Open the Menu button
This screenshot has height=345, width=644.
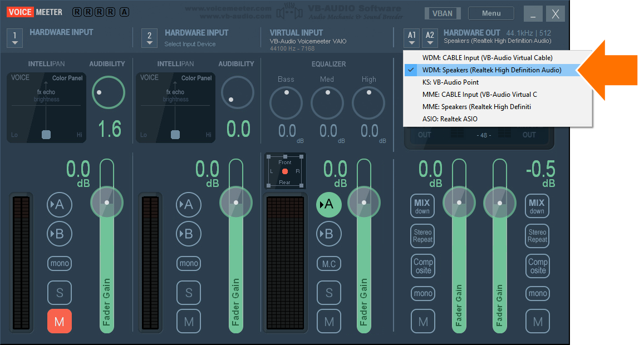pos(491,13)
